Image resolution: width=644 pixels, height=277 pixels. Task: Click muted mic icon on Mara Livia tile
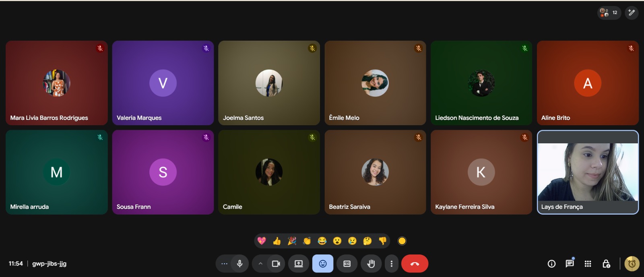pos(100,48)
